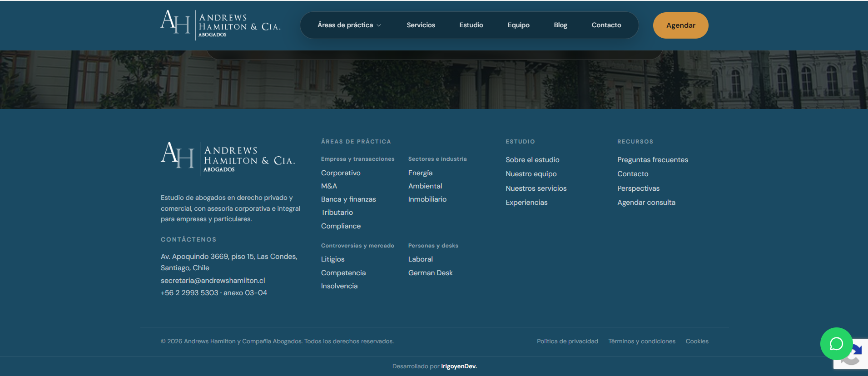Visit the Inmobiliario link

(x=427, y=199)
